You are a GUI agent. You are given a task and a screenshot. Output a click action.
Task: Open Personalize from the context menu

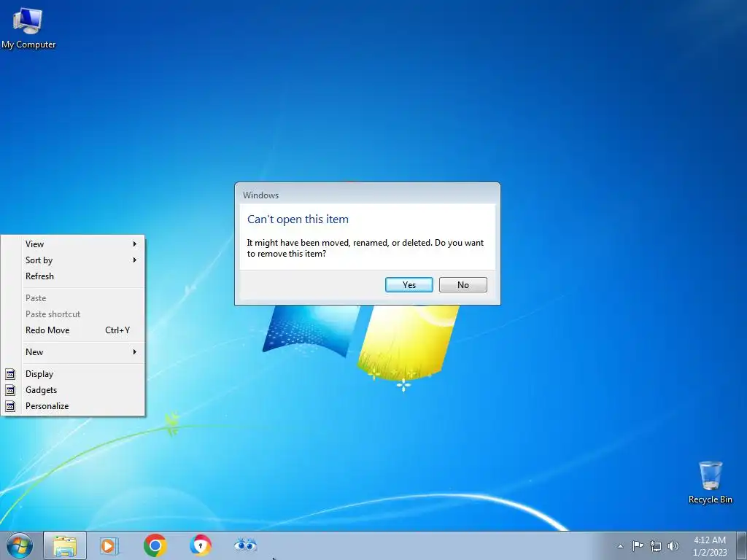pos(72,406)
